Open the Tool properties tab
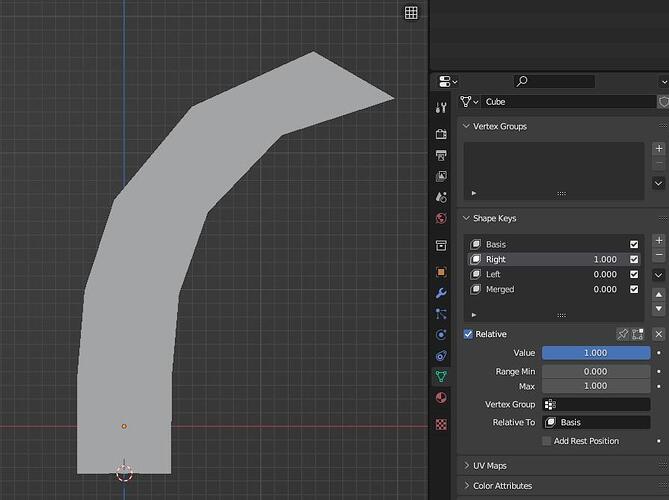This screenshot has height=500, width=669. (x=441, y=108)
